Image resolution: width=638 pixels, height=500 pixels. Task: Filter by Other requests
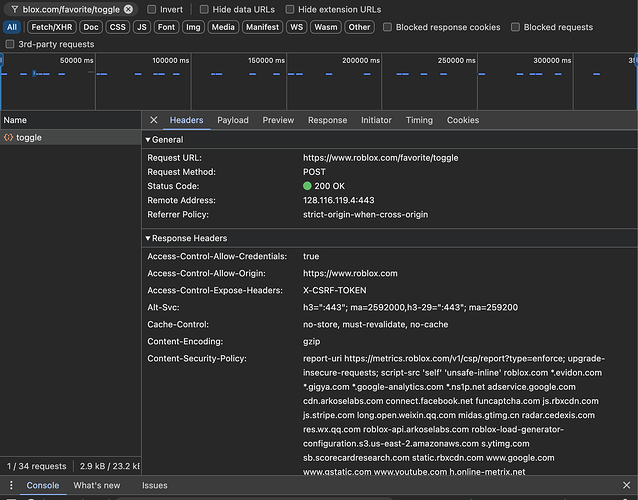[359, 27]
